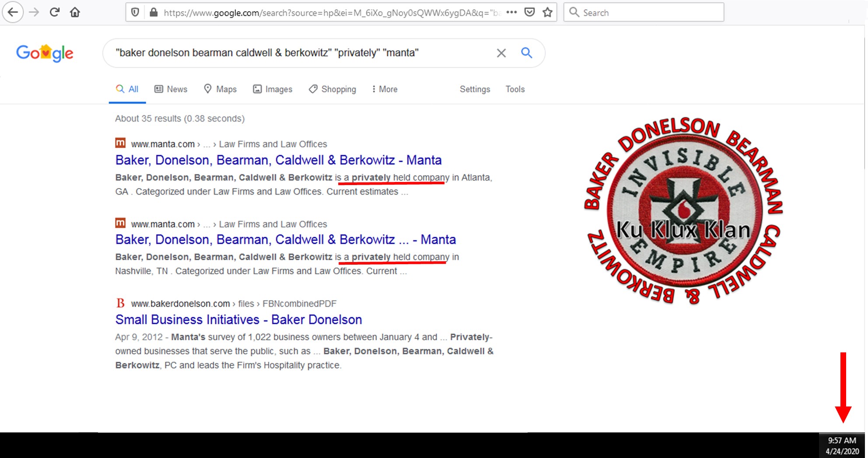This screenshot has width=868, height=458.
Task: Click the second Manta result favicon
Action: coord(120,224)
